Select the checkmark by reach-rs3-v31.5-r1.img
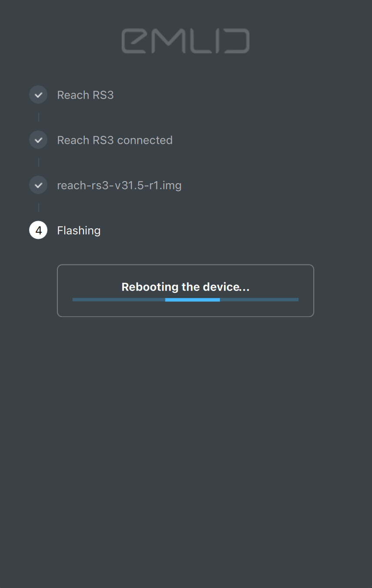 click(x=38, y=185)
